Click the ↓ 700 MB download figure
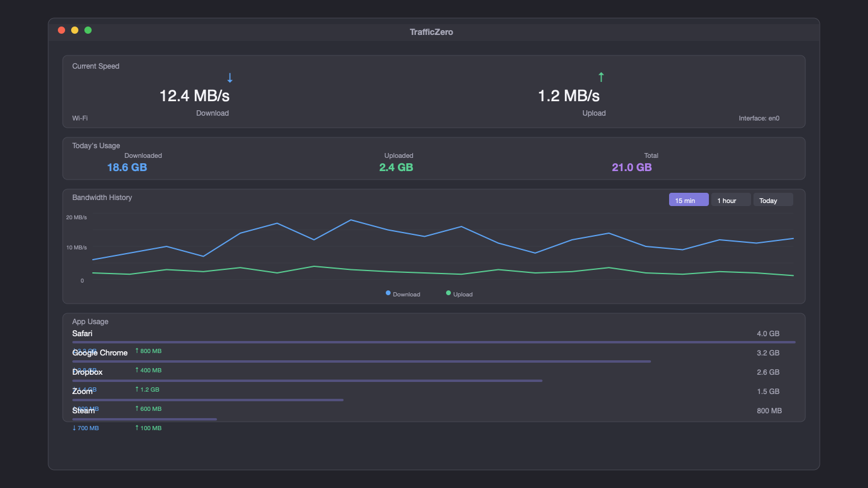This screenshot has width=868, height=488. click(x=86, y=428)
